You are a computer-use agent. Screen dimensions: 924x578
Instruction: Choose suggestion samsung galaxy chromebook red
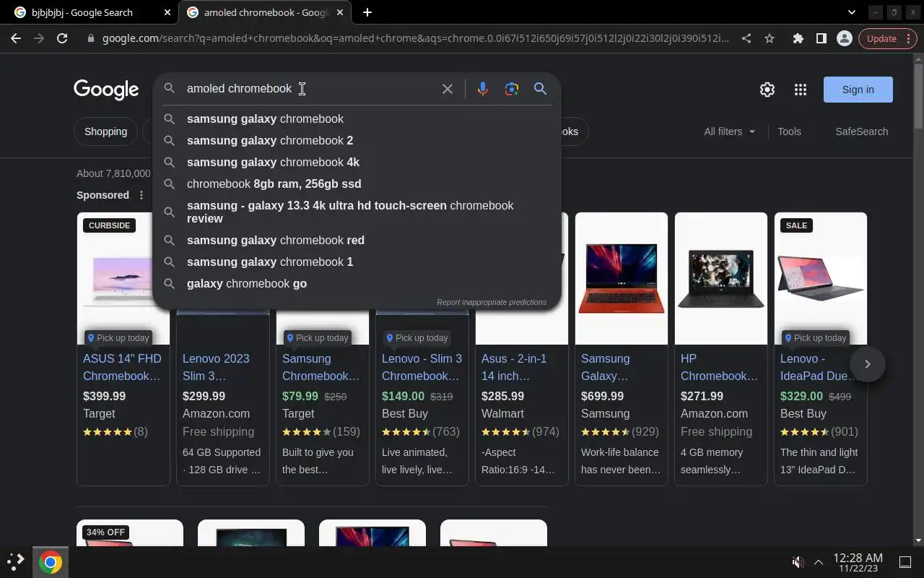click(357, 240)
